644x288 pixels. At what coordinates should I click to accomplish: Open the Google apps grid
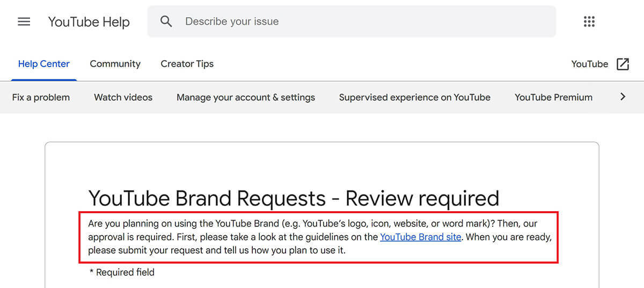point(589,21)
